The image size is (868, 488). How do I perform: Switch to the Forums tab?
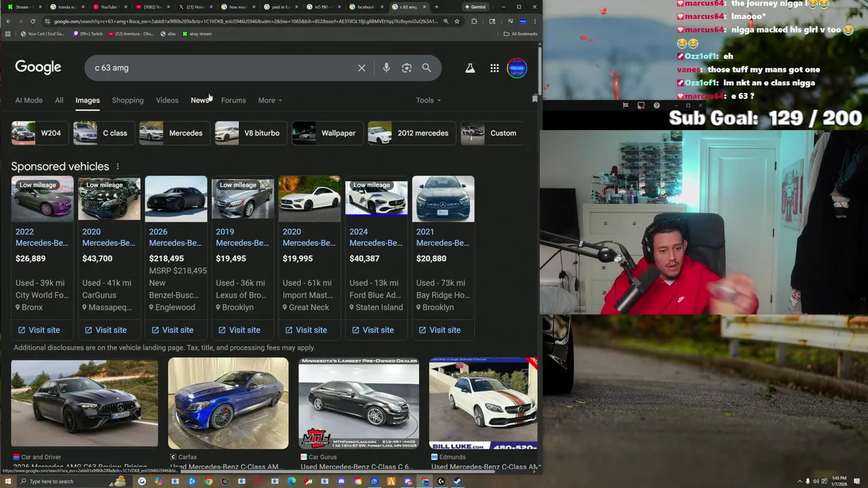tap(233, 100)
